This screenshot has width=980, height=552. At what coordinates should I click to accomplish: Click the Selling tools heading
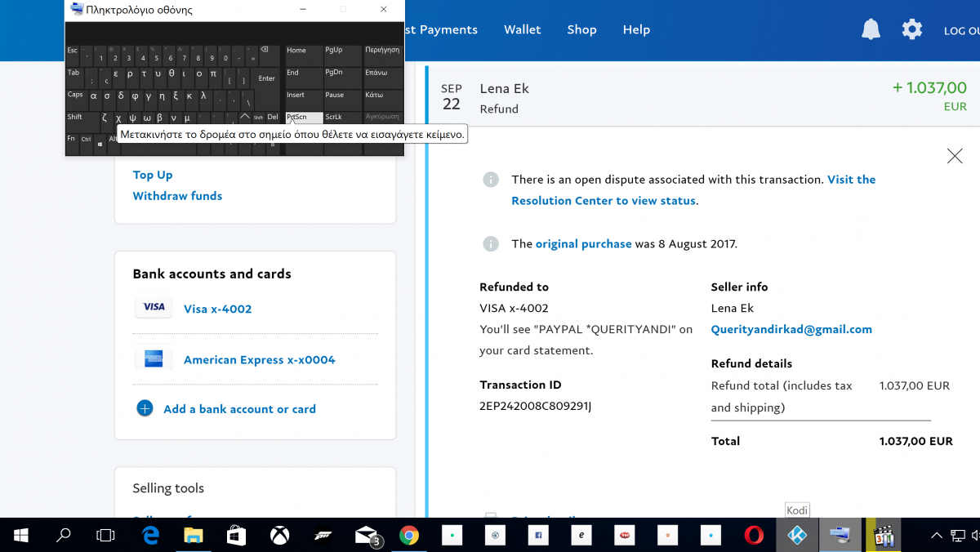coord(168,488)
